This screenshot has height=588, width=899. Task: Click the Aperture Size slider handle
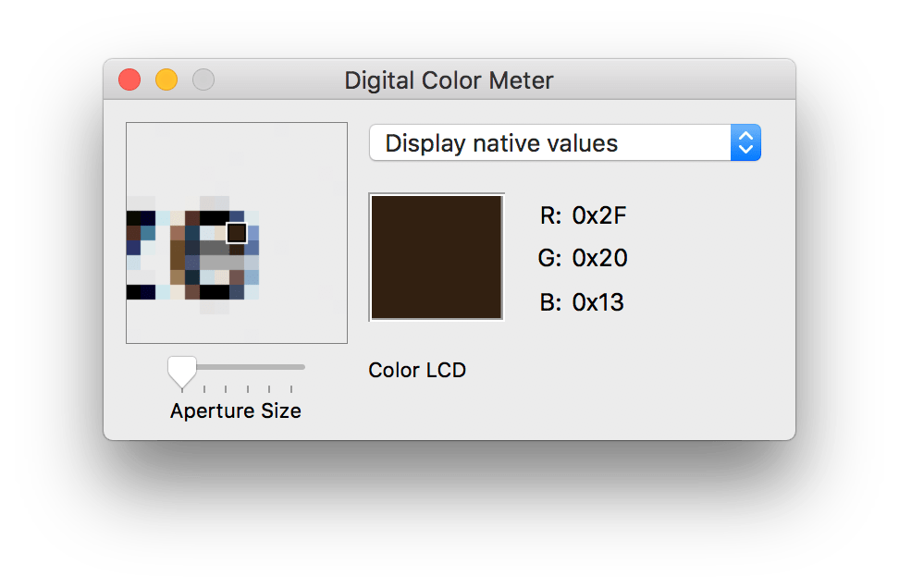pos(181,370)
